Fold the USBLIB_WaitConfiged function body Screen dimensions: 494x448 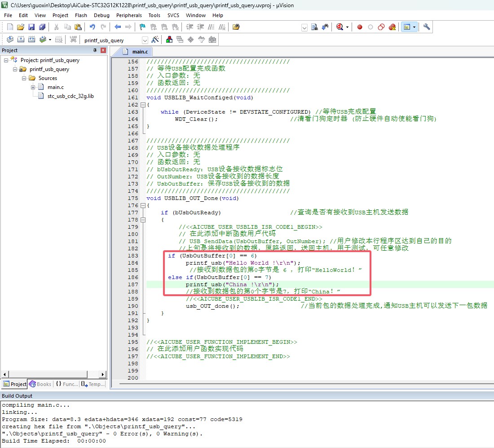(x=143, y=105)
